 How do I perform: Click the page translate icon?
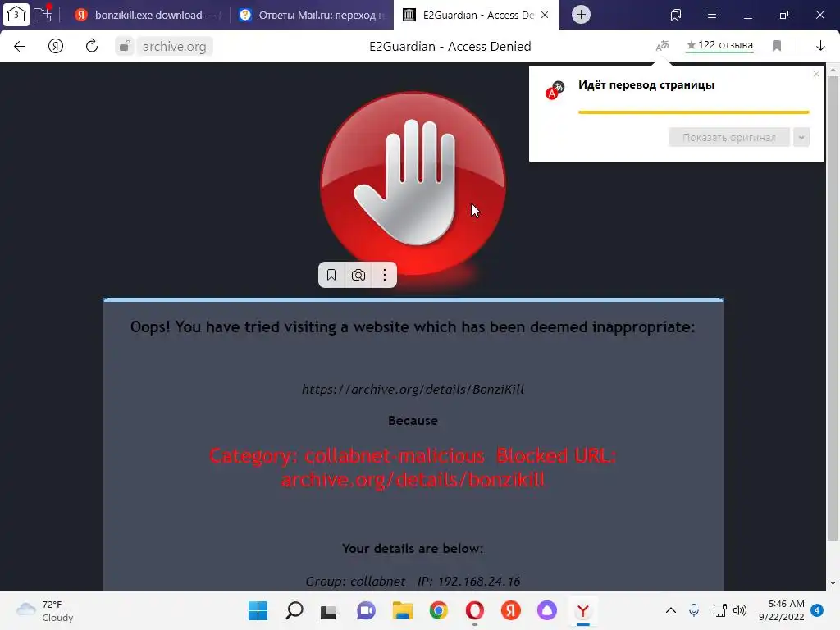(663, 46)
